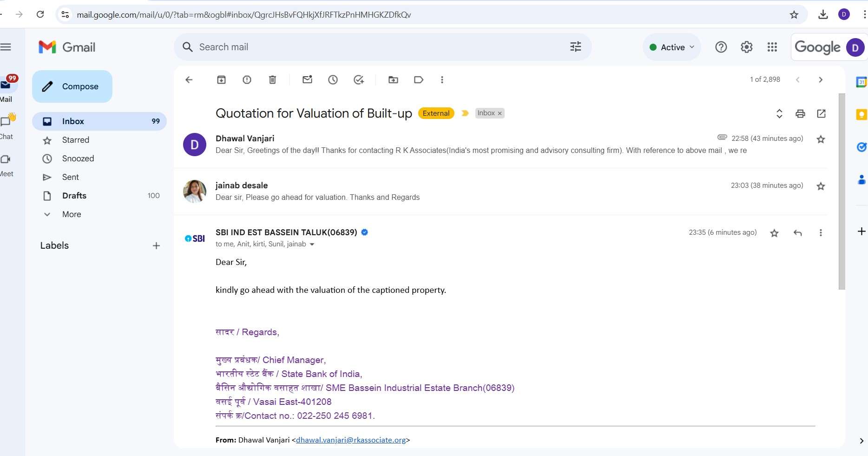868x456 pixels.
Task: Open the Sent folder
Action: [x=99, y=177]
